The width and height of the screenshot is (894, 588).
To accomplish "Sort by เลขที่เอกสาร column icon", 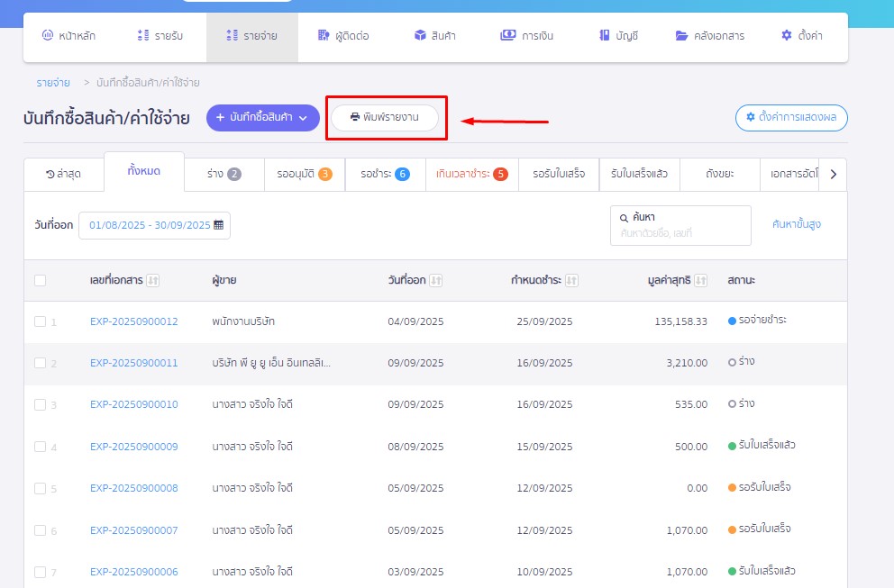I will pyautogui.click(x=153, y=280).
